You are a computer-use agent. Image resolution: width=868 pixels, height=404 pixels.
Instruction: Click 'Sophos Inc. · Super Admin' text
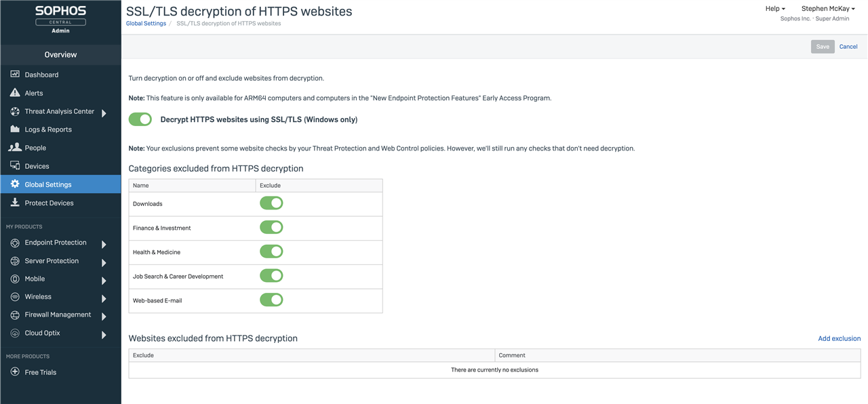814,19
